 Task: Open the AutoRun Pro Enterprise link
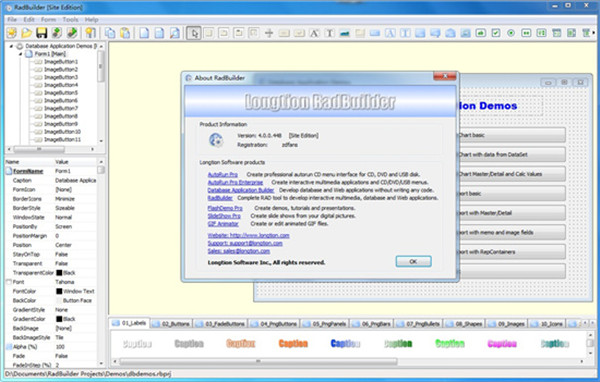coord(235,182)
